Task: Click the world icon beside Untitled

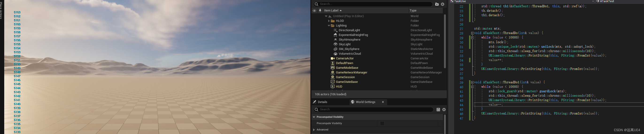Action: coord(330,16)
